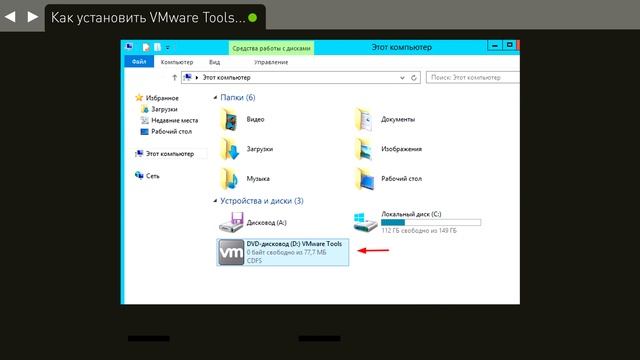Click the computer icon in address bar
This screenshot has height=360, width=640.
187,77
